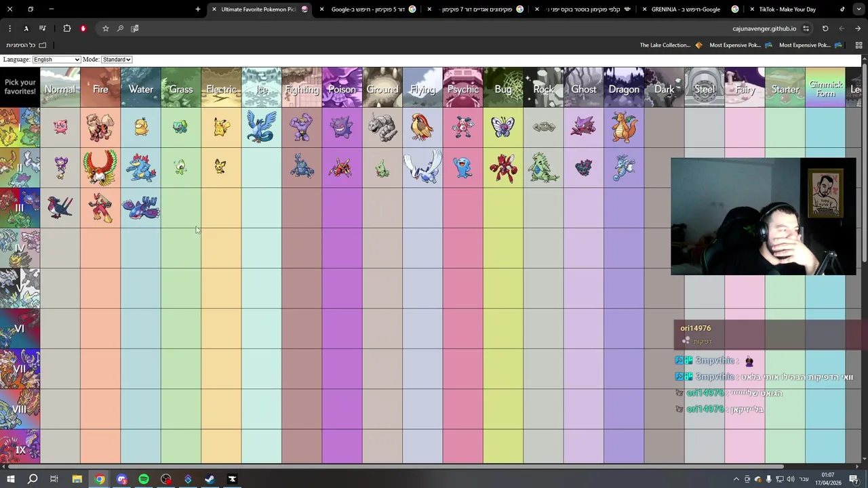Open the Windows Start menu
This screenshot has width=868, height=488.
10,479
